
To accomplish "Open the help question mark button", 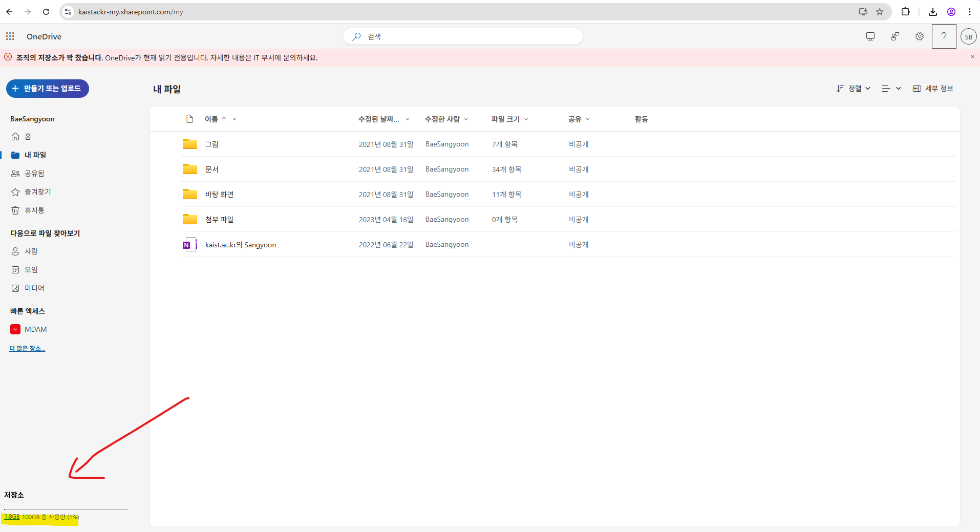I will click(x=944, y=36).
